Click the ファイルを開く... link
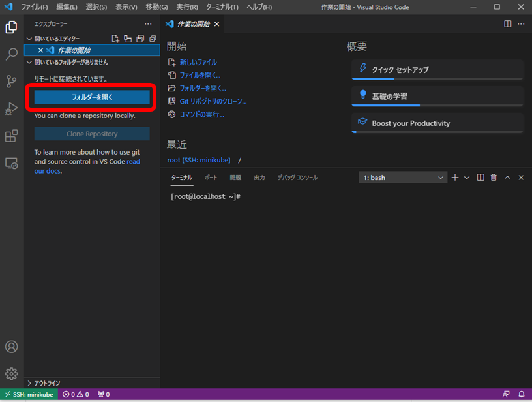The image size is (532, 402). 200,76
